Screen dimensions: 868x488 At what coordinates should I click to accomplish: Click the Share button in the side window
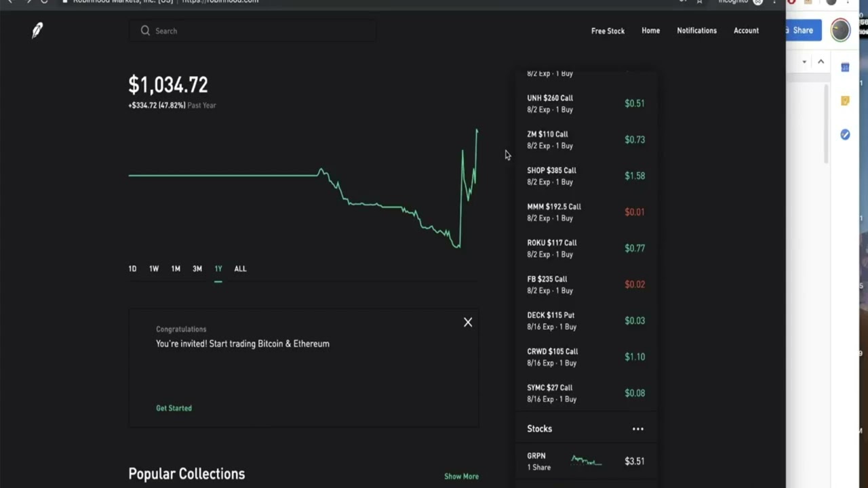coord(804,30)
